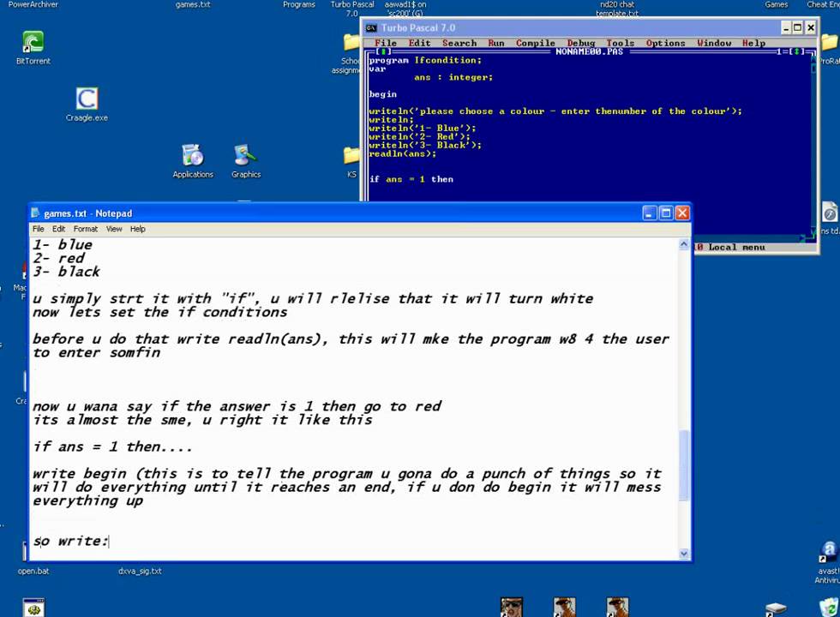This screenshot has width=840, height=617.
Task: Select the open.bat desktop file
Action: click(x=33, y=572)
